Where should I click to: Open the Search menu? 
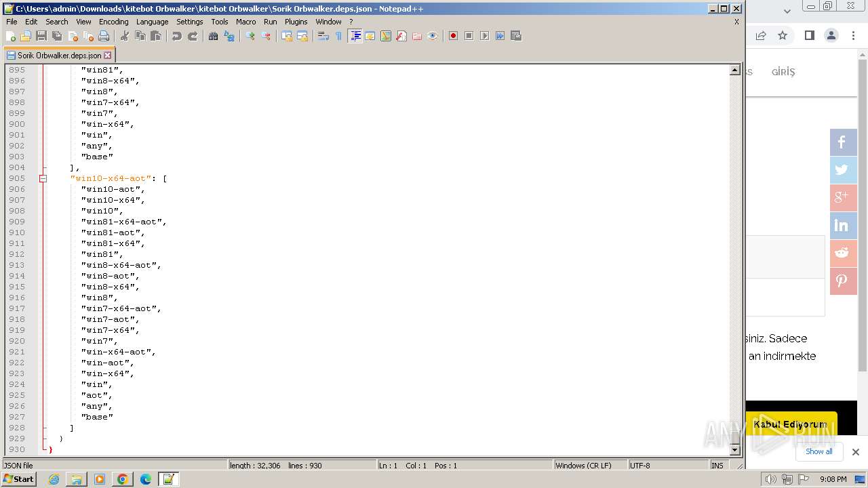(57, 22)
